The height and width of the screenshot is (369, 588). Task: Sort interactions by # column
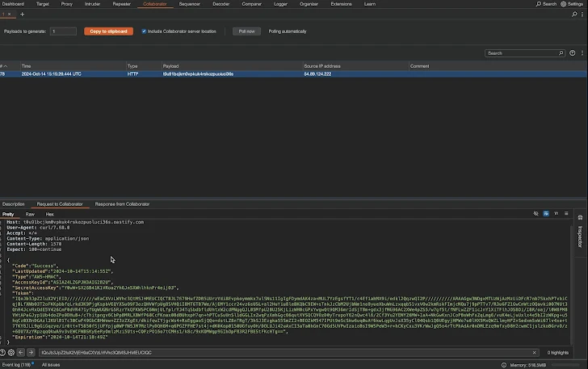click(x=4, y=66)
